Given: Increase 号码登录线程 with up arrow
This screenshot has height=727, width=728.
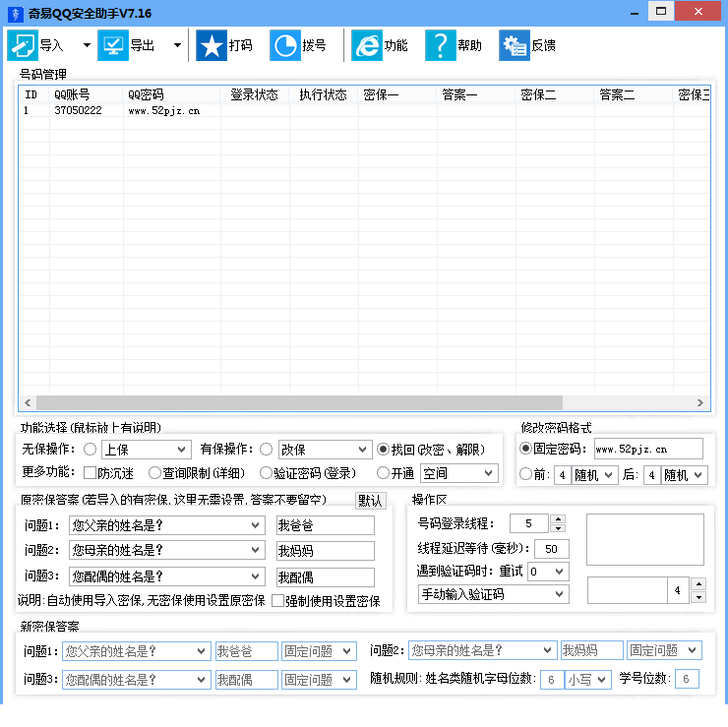Looking at the screenshot, I should [558, 519].
